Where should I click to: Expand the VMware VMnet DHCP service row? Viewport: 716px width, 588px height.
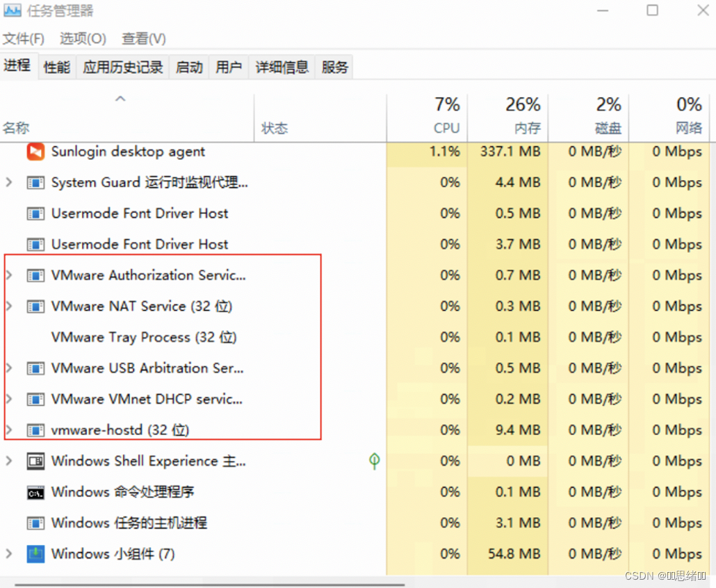click(x=8, y=399)
